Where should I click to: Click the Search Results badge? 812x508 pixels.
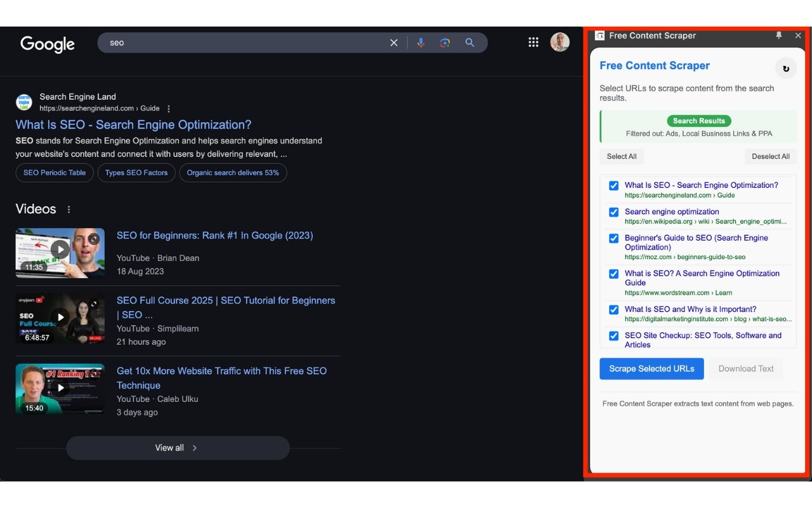pos(698,121)
